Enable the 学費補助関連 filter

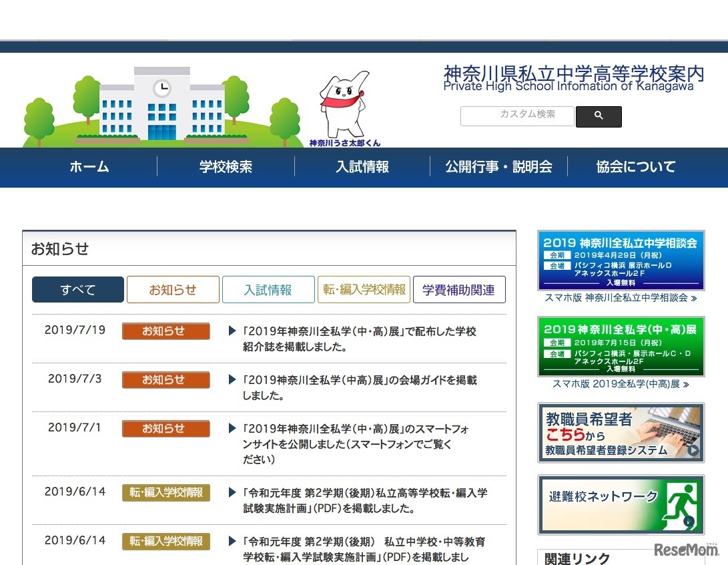(459, 289)
